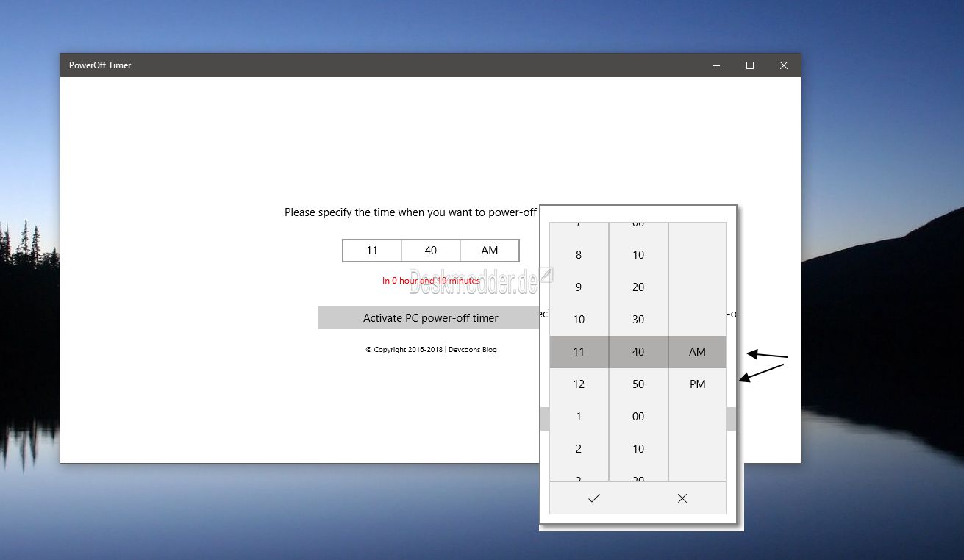Choose 10 in the hour column
The height and width of the screenshot is (560, 964).
pos(579,320)
